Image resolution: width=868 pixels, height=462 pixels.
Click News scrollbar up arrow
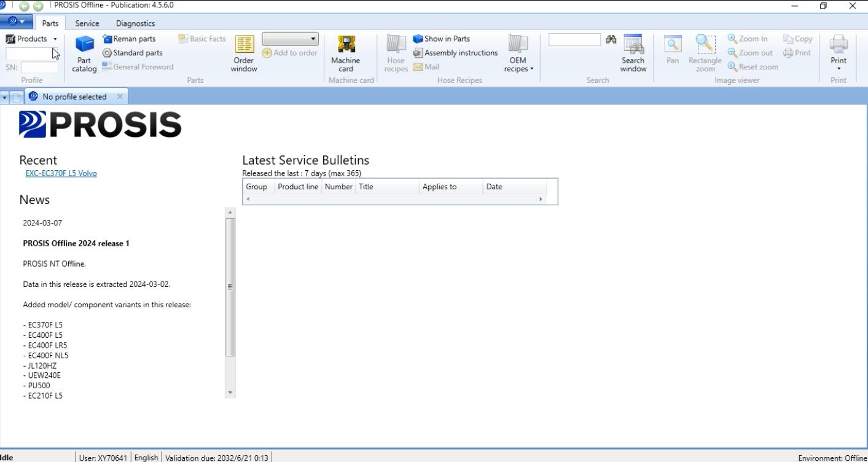[231, 212]
